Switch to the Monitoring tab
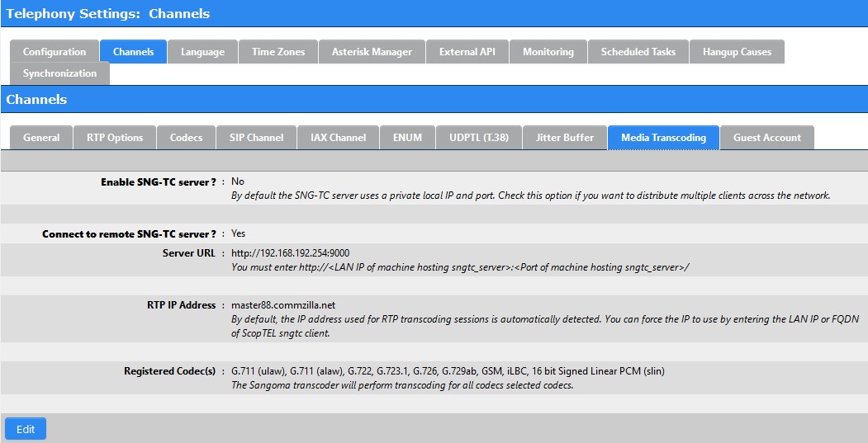The width and height of the screenshot is (868, 443). click(x=548, y=52)
